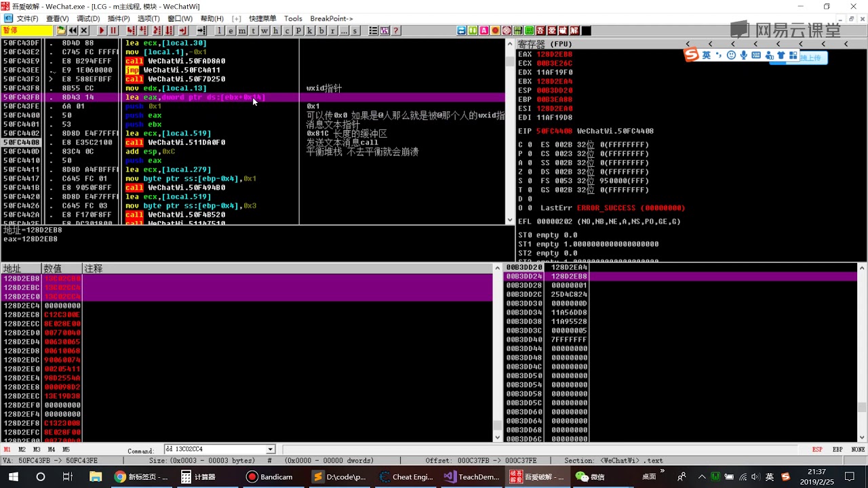The image size is (868, 488).
Task: Toggle the 寄存器 (FPU) register view header
Action: (545, 44)
